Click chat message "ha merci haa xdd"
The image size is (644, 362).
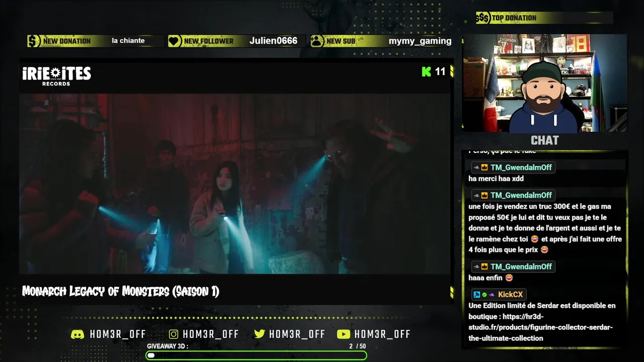[x=496, y=179]
